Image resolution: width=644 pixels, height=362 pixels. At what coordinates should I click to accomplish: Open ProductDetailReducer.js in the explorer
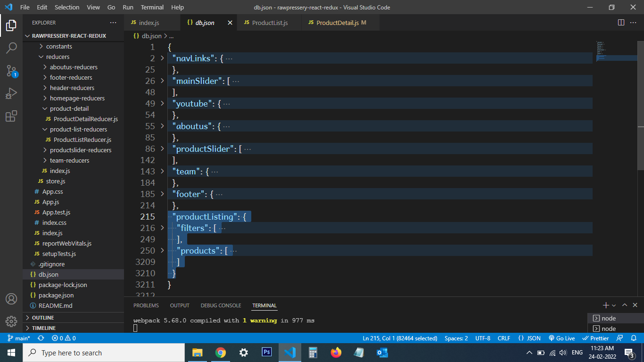coord(73,119)
